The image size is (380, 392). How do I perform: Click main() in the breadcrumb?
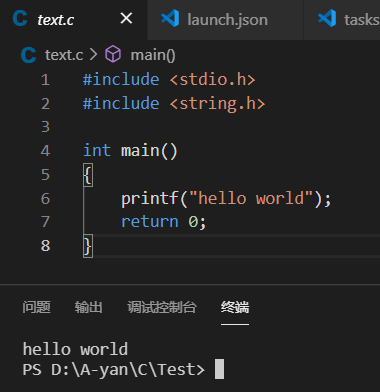click(x=153, y=55)
